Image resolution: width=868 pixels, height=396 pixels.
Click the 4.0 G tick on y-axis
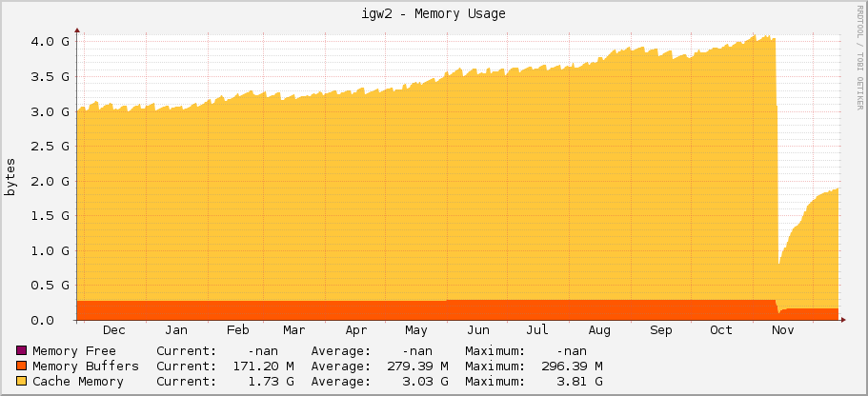pos(50,41)
